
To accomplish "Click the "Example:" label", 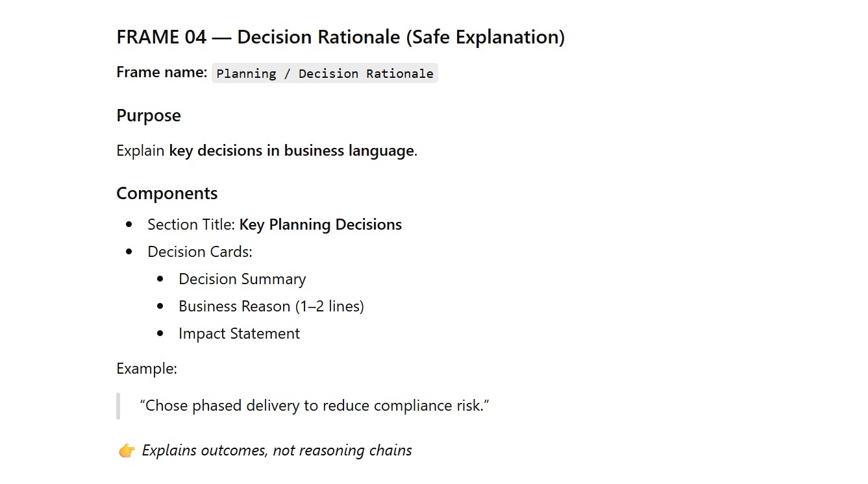I will pos(147,369).
